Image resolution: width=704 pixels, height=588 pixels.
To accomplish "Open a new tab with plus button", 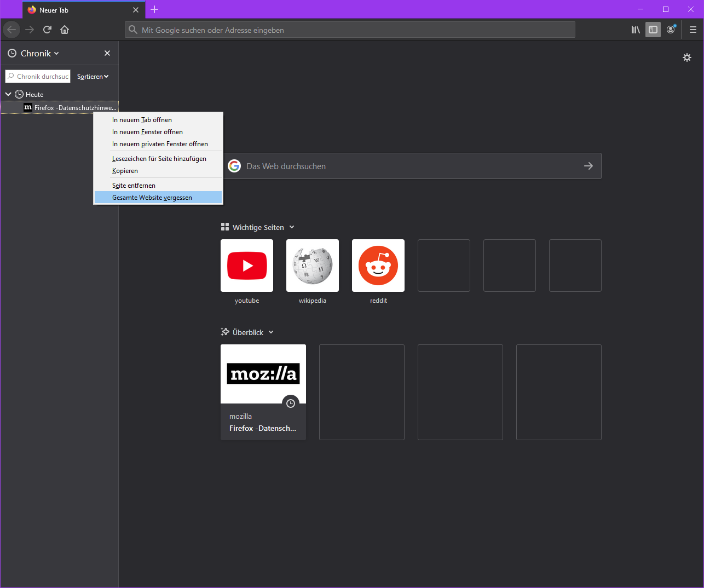I will pyautogui.click(x=154, y=9).
